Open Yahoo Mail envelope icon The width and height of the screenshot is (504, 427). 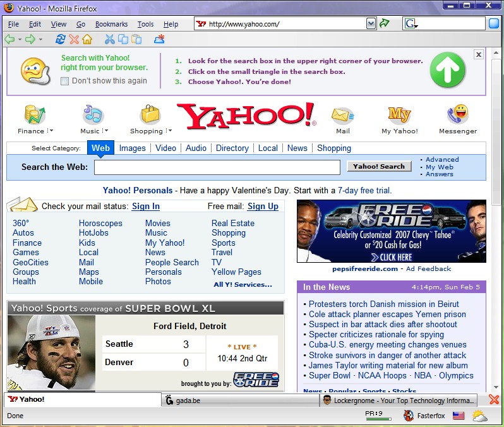(x=342, y=116)
